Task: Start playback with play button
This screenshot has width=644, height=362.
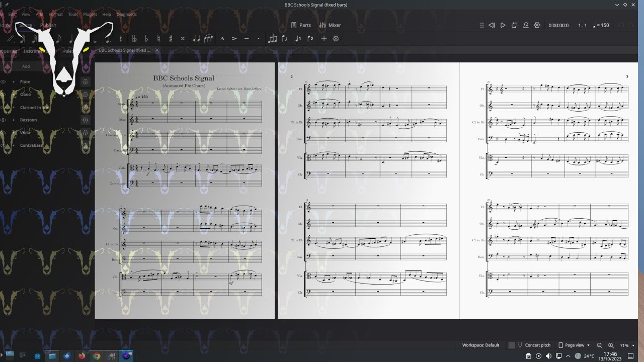Action: pyautogui.click(x=503, y=25)
